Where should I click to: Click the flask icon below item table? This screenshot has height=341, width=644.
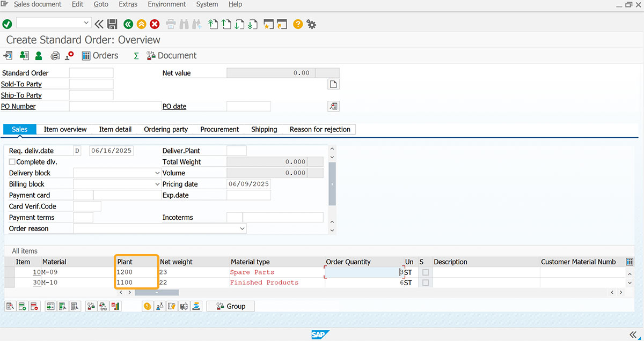coord(159,306)
